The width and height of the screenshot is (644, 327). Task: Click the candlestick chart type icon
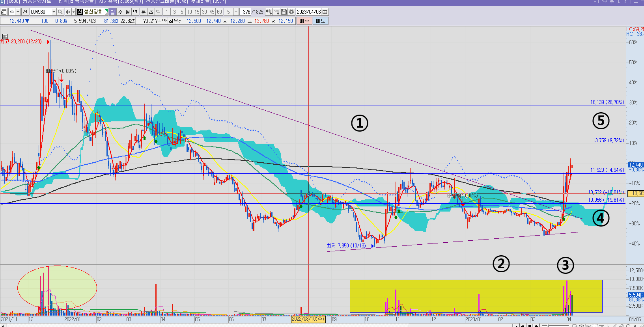pyautogui.click(x=269, y=12)
